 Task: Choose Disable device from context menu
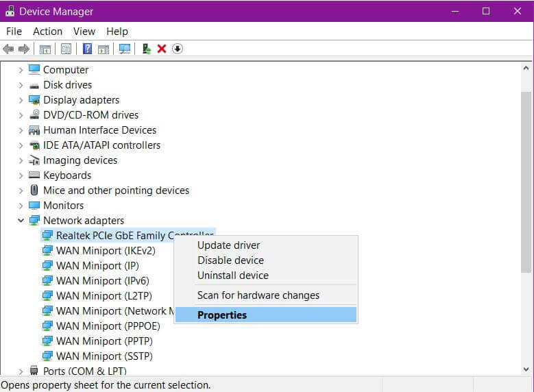(x=266, y=260)
